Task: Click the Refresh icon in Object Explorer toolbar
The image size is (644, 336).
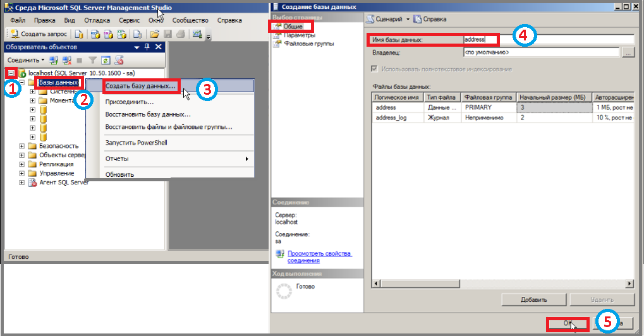Action: (x=106, y=60)
